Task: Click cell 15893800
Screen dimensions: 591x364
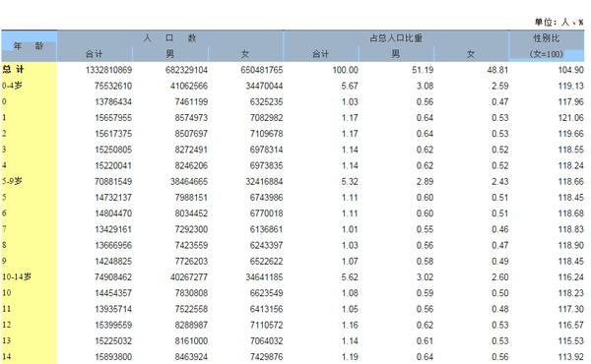Action: (113, 356)
